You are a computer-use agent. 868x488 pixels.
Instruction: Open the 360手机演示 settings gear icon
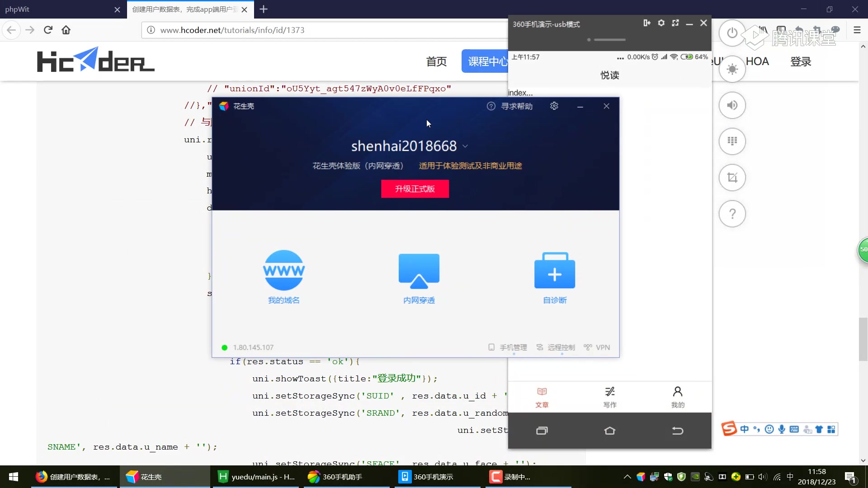tap(661, 23)
